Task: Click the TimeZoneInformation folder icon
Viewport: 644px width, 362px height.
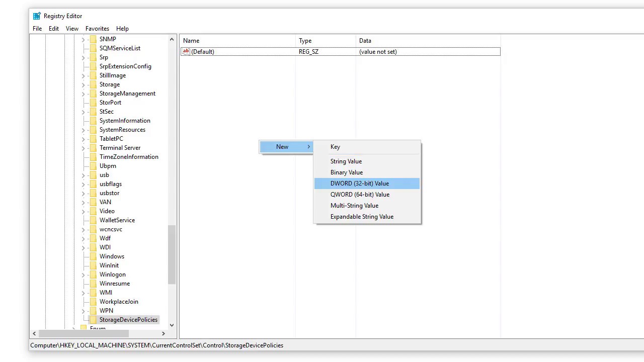Action: [93, 157]
